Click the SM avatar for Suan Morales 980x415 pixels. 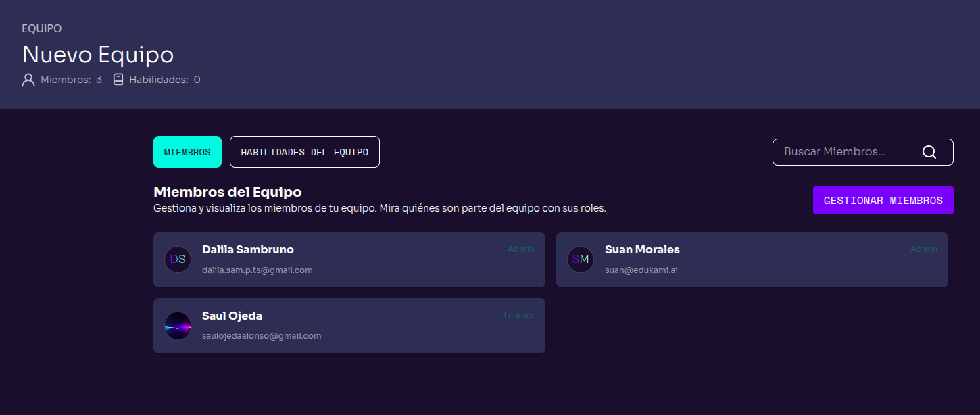pyautogui.click(x=581, y=260)
